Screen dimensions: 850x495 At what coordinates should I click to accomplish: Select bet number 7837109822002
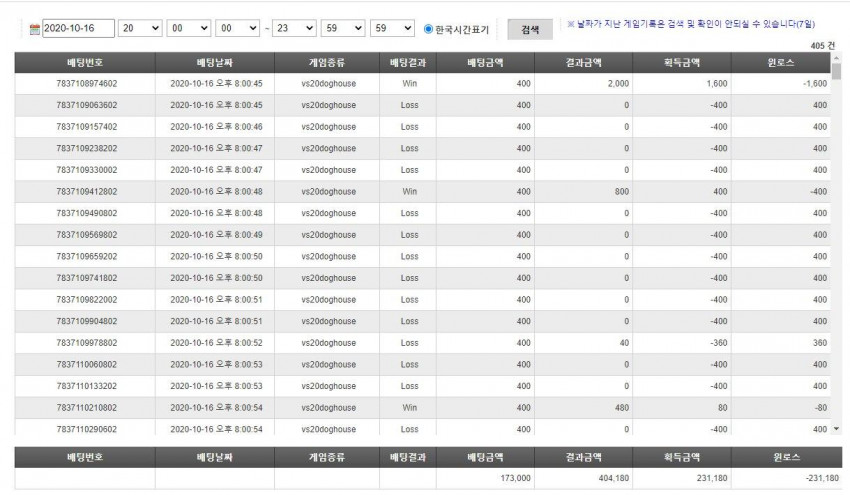point(87,300)
